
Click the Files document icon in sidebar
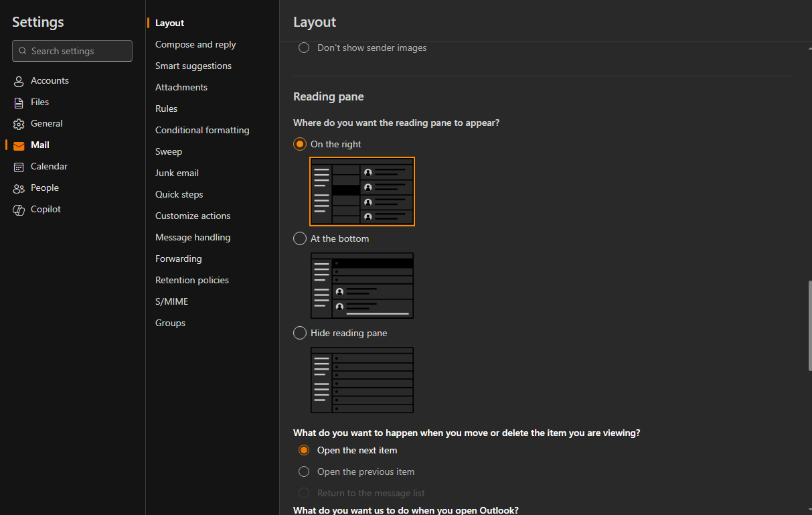[19, 102]
